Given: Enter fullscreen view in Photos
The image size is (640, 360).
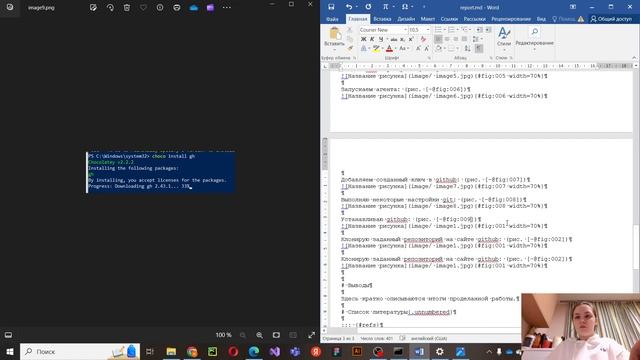Looking at the screenshot, I should [x=311, y=335].
